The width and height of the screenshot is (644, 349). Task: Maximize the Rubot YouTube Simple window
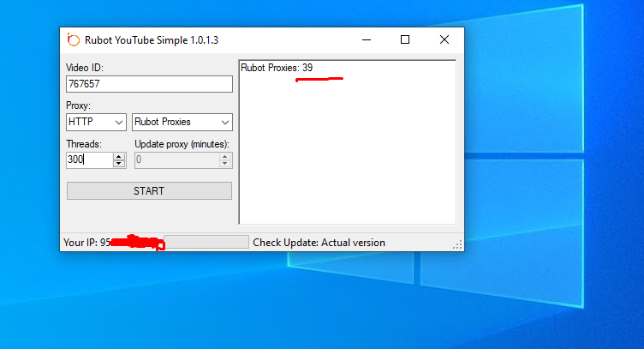[x=405, y=39]
